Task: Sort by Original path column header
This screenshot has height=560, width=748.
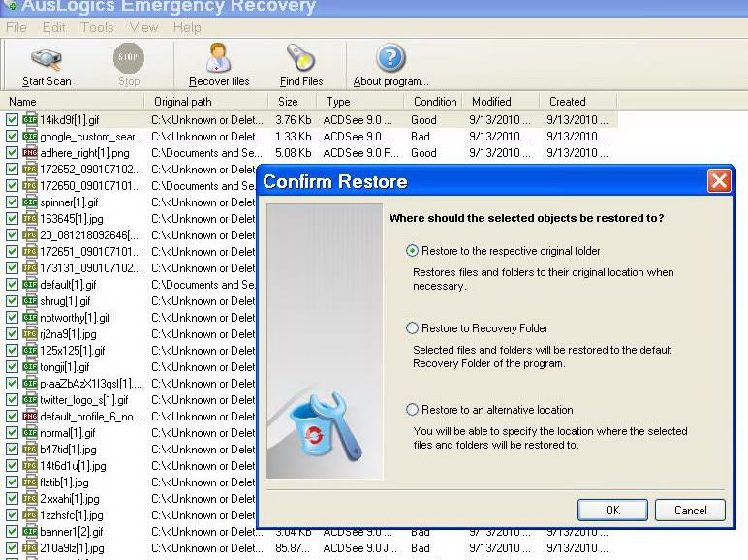Action: point(206,102)
